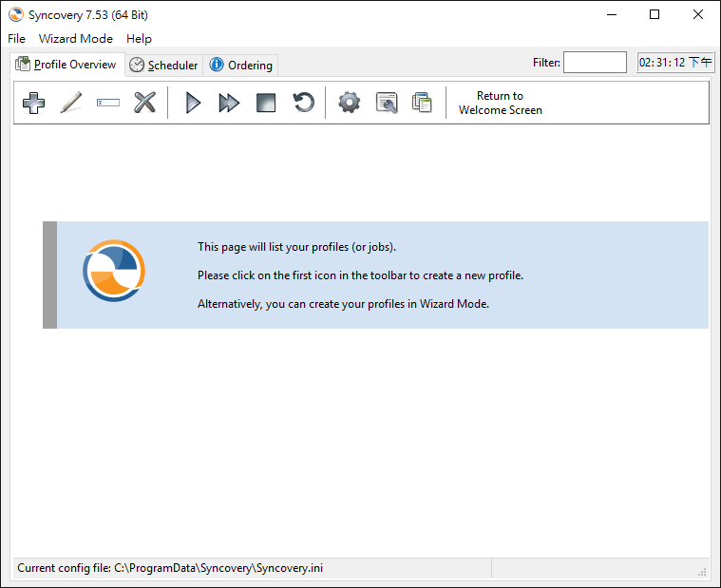This screenshot has height=588, width=721.
Task: Click text 'Please click on the first icon'
Action: 361,275
